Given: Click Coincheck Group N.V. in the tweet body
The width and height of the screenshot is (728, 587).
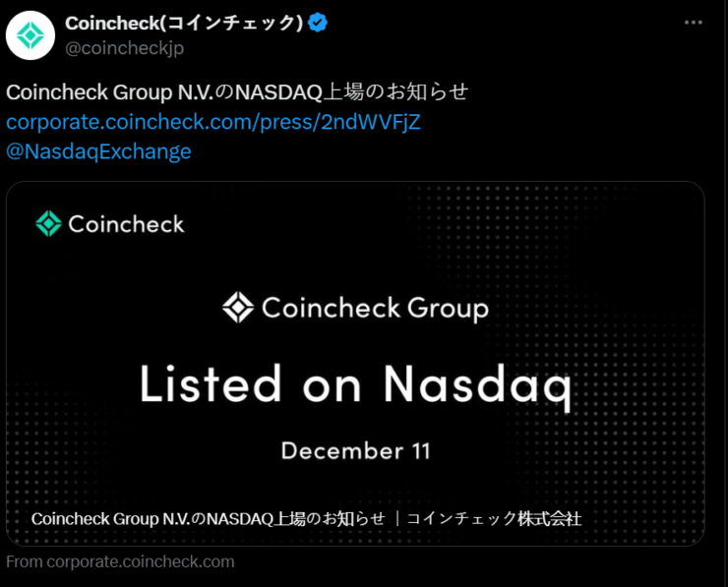Looking at the screenshot, I should coord(109,92).
